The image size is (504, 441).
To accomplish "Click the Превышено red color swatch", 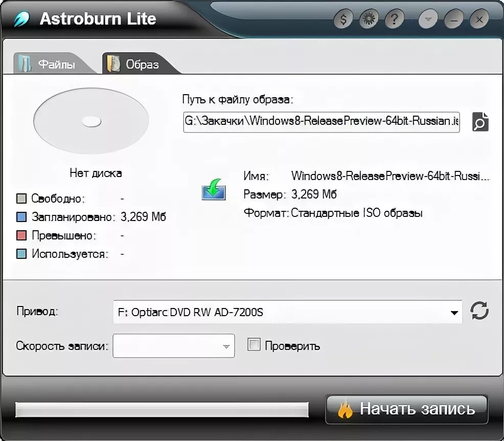I will (x=21, y=235).
